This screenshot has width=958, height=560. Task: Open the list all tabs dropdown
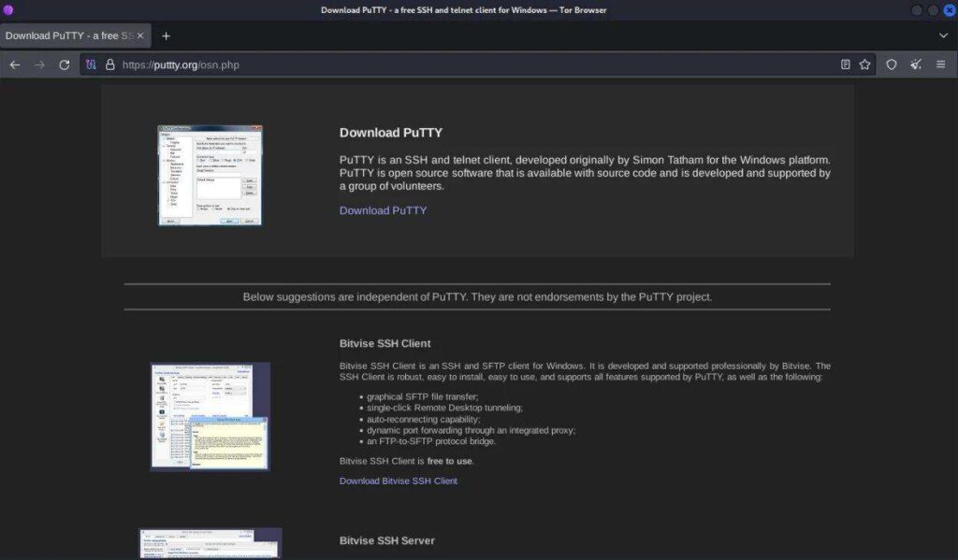click(x=943, y=36)
